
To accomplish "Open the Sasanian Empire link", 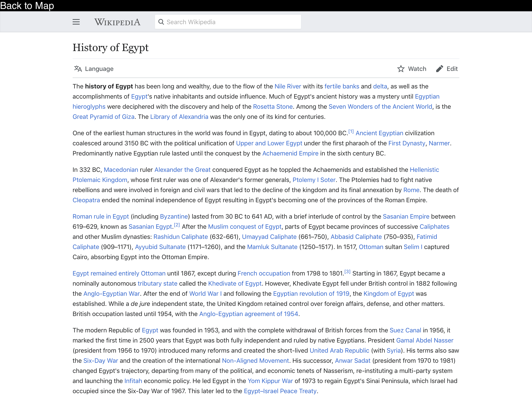I will click(x=406, y=216).
